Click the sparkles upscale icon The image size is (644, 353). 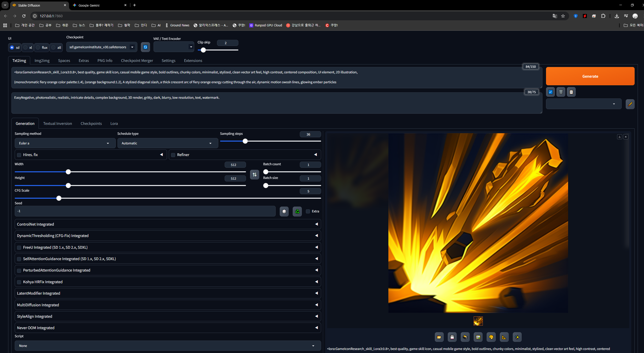(x=517, y=337)
